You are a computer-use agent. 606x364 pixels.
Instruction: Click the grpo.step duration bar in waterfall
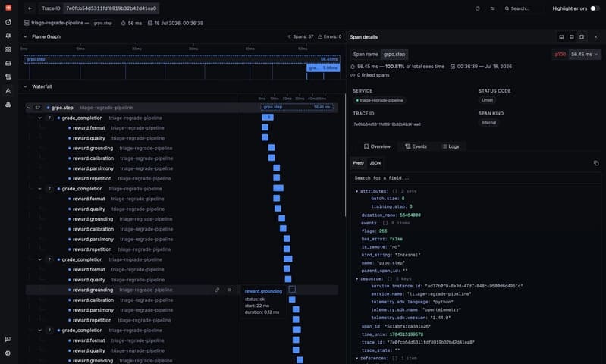[297, 107]
